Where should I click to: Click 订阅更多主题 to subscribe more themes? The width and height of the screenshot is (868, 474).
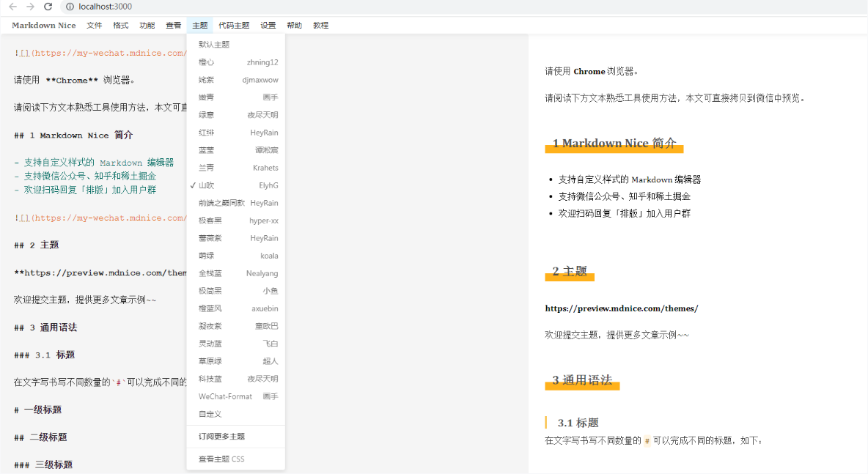pyautogui.click(x=236, y=437)
